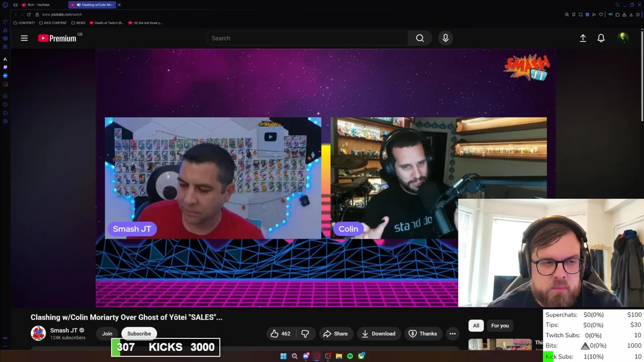
Task: Open browser tab search magnifier
Action: click(x=617, y=5)
